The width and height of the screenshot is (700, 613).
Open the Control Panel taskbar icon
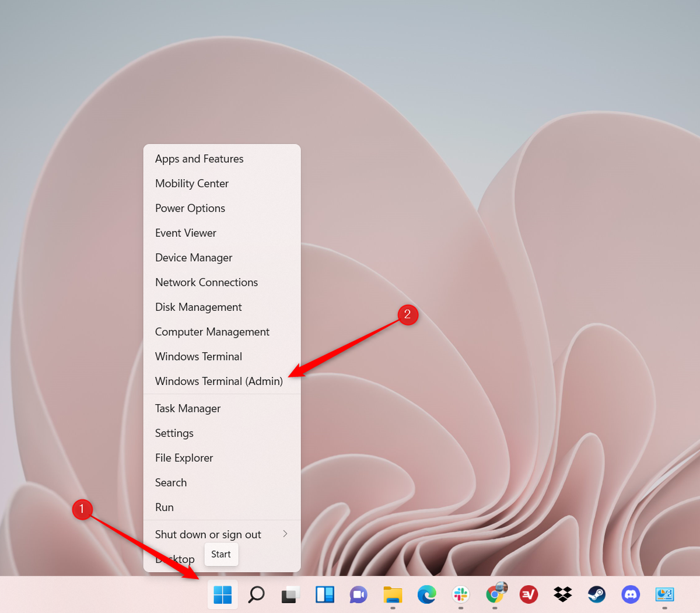664,595
